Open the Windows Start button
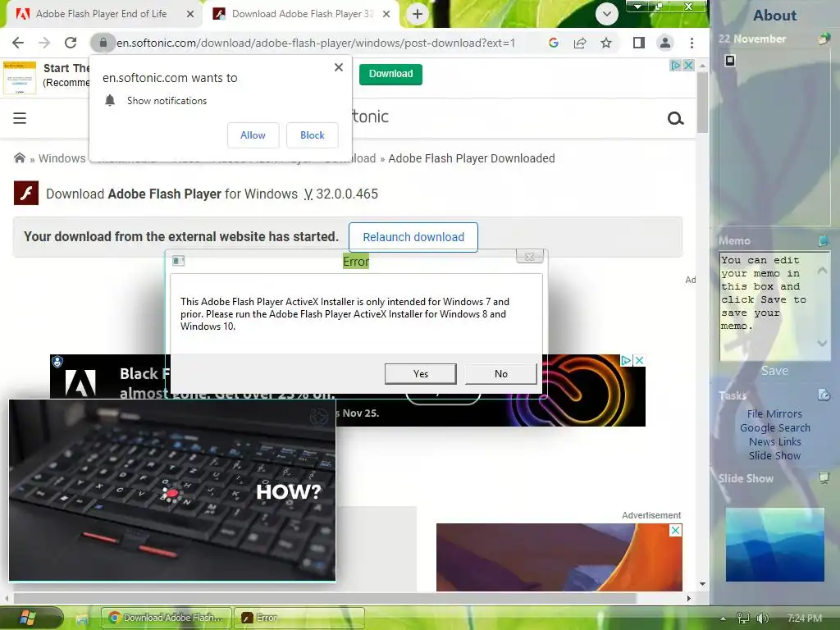The height and width of the screenshot is (630, 840). click(26, 618)
